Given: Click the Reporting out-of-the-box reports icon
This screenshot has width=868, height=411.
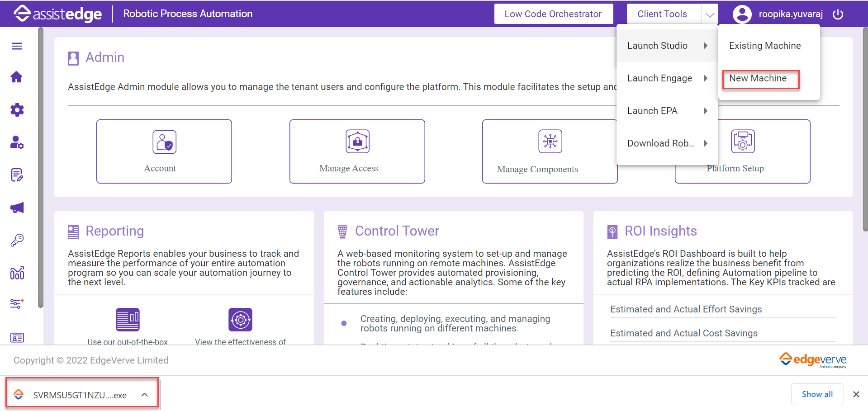Looking at the screenshot, I should 128,320.
